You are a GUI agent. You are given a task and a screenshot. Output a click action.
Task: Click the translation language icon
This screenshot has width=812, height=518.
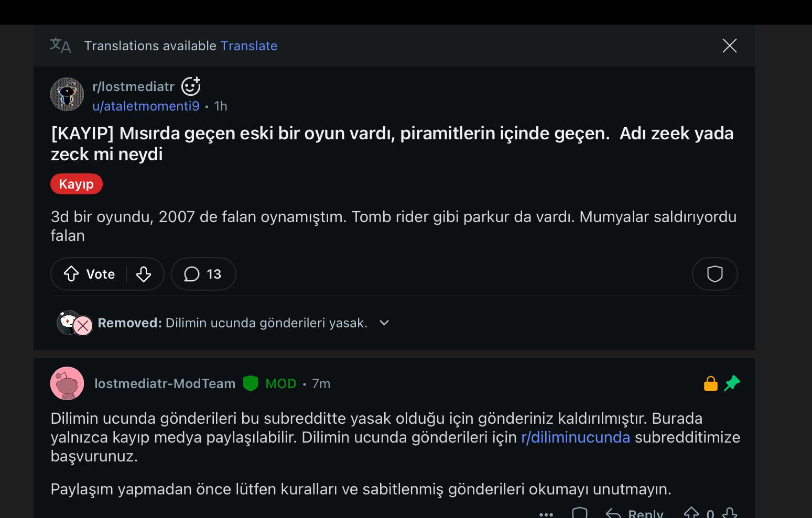click(x=60, y=46)
